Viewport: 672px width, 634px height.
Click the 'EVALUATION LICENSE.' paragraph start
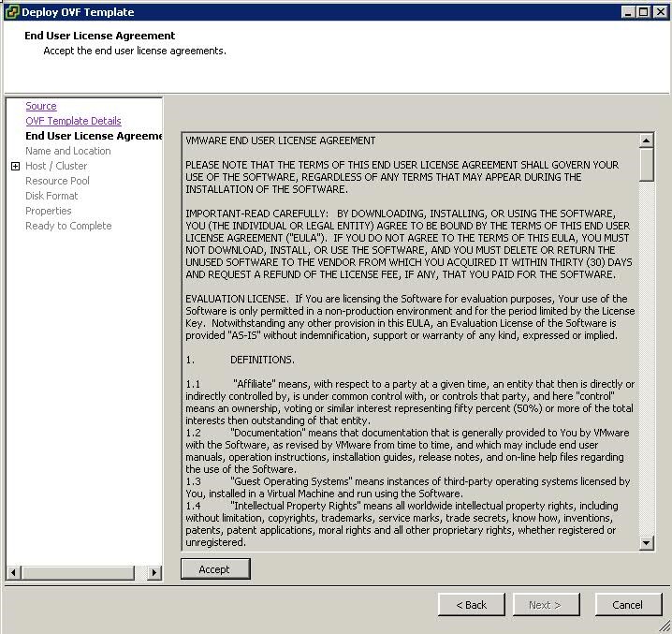tap(237, 299)
